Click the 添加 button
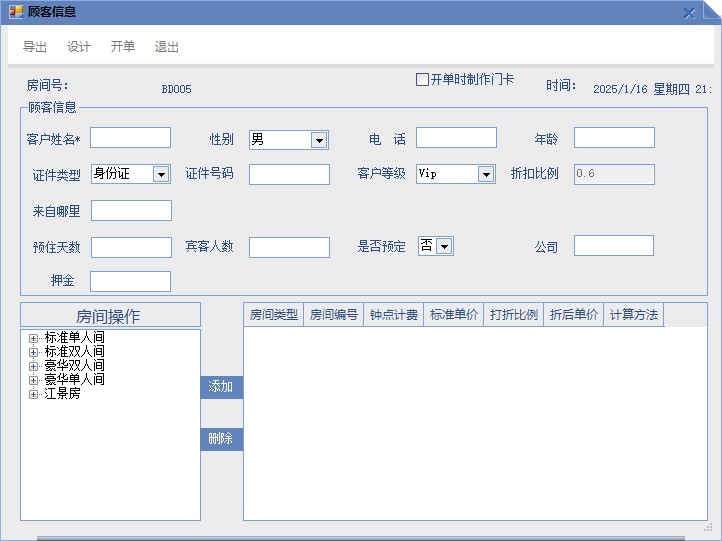This screenshot has width=722, height=541. point(221,387)
